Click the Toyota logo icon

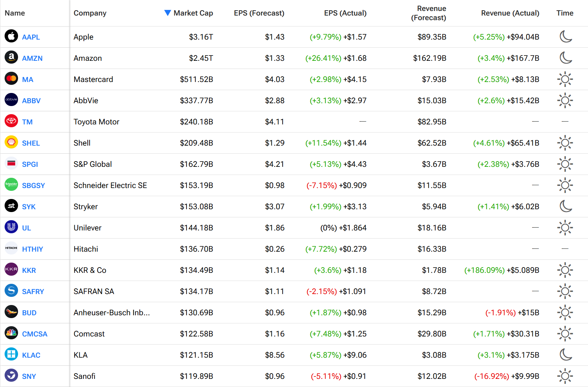pos(11,121)
